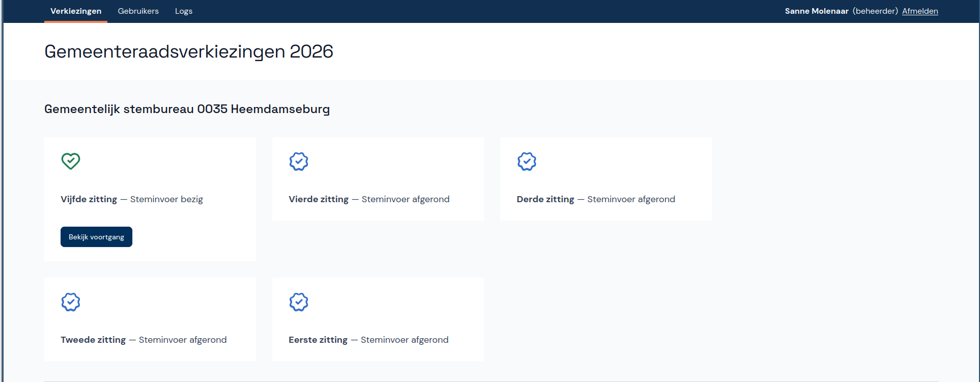The image size is (980, 382).
Task: Switch to the Gebruikers tab
Action: tap(138, 11)
